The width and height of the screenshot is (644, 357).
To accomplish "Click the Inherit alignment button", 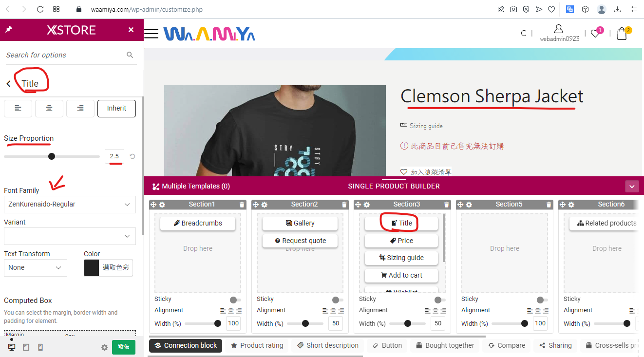I will (x=116, y=108).
